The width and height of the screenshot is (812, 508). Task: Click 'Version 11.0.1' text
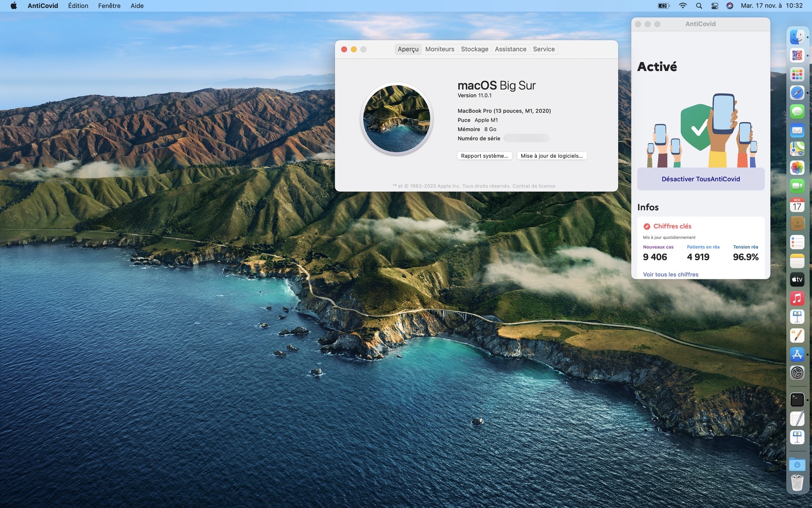[475, 96]
